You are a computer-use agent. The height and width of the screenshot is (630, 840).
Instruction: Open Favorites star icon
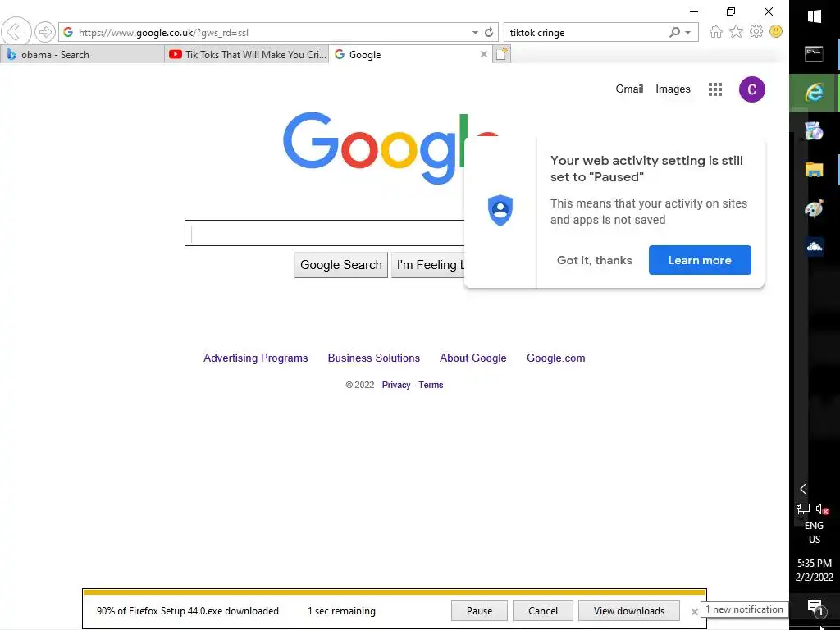point(736,32)
